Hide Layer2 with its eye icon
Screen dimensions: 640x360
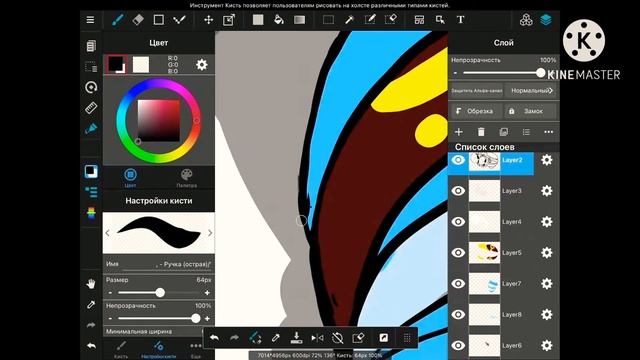[x=458, y=160]
